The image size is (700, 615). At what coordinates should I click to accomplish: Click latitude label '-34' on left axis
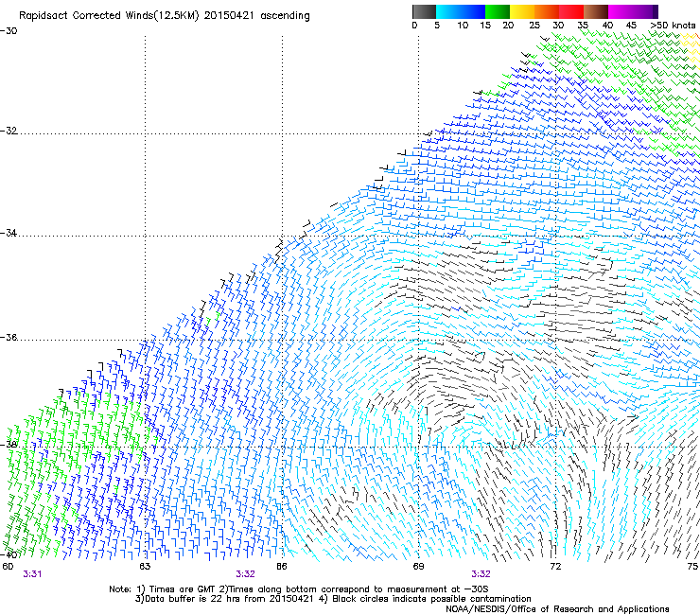9,233
